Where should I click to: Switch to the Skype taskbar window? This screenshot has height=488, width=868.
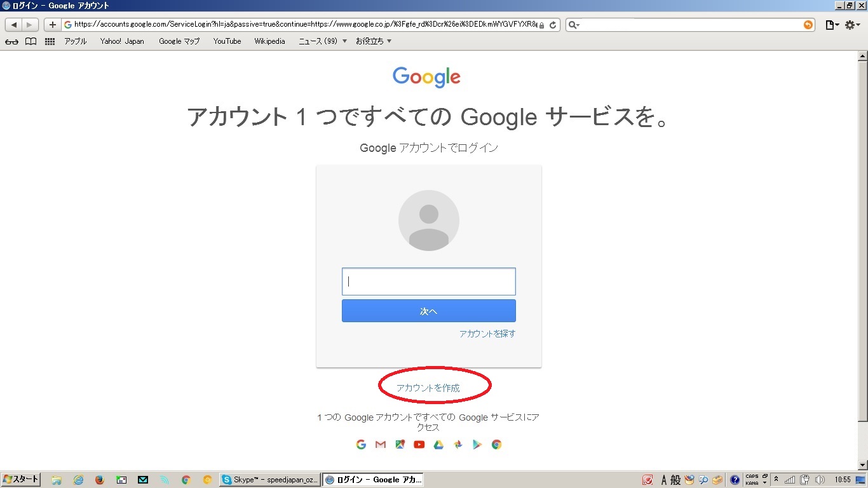(x=270, y=480)
